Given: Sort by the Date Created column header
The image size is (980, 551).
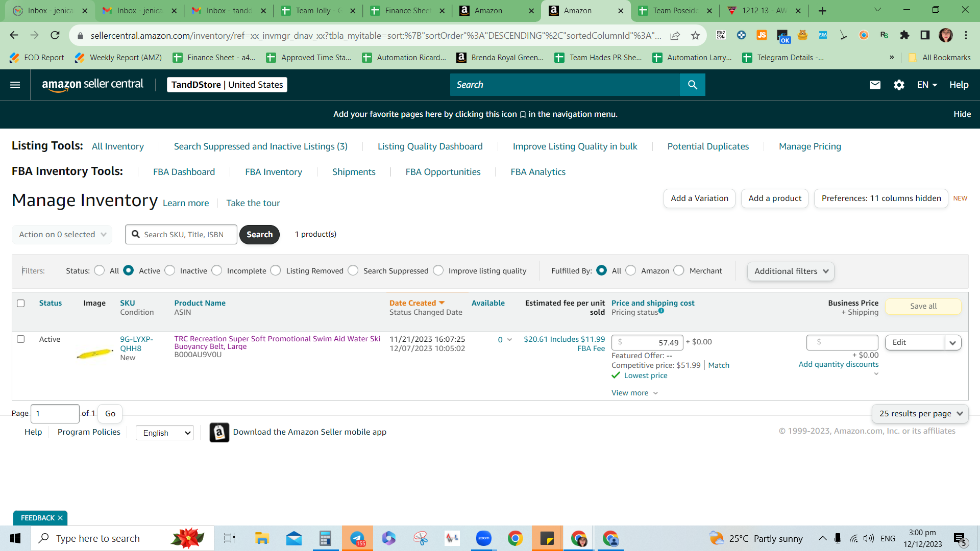Looking at the screenshot, I should tap(416, 303).
